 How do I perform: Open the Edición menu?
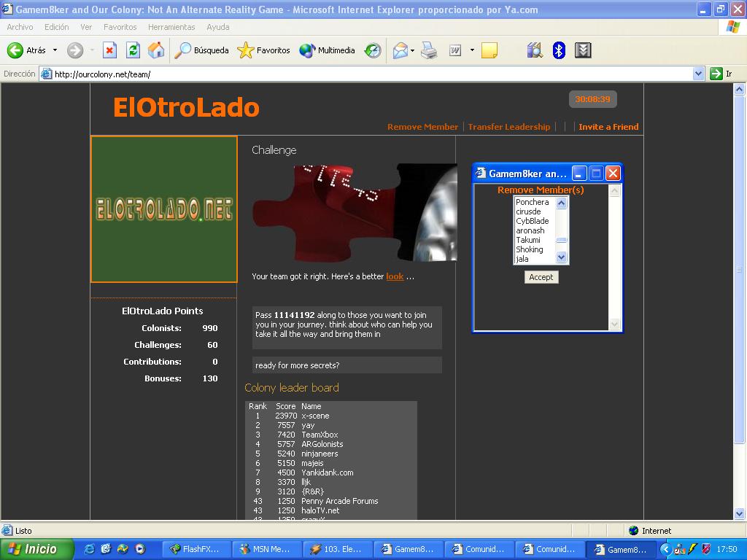[57, 27]
